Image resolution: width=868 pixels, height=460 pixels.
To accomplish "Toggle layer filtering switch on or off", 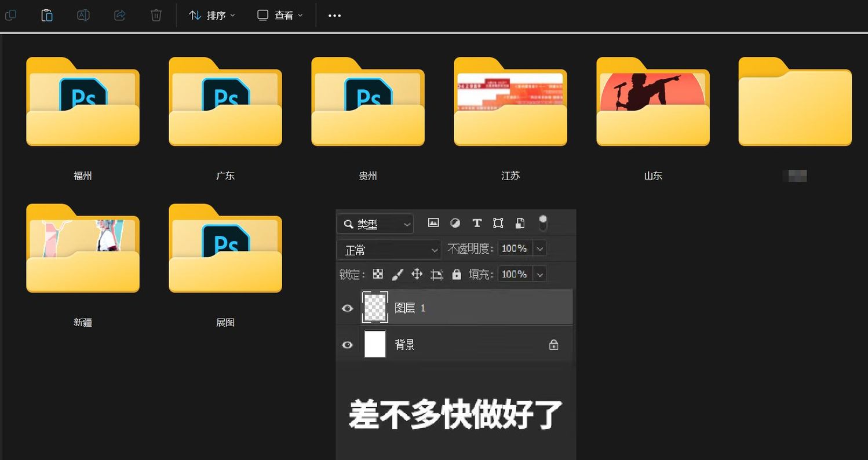I will click(543, 223).
